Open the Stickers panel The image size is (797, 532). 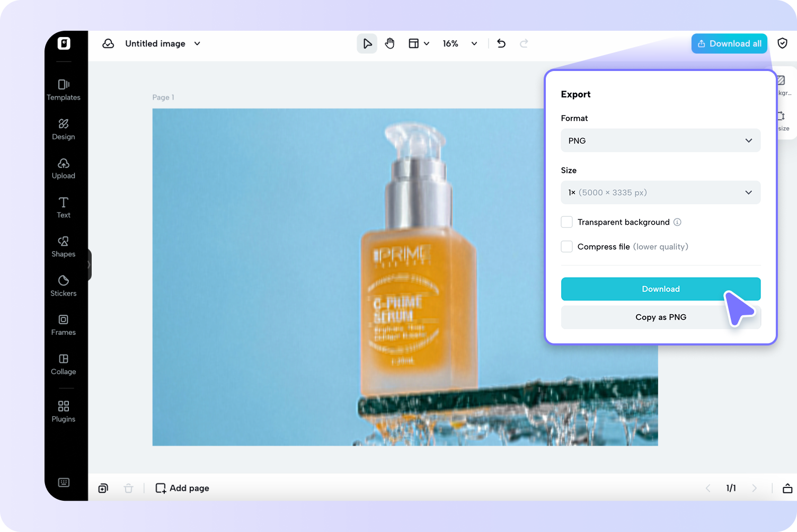[x=64, y=286]
